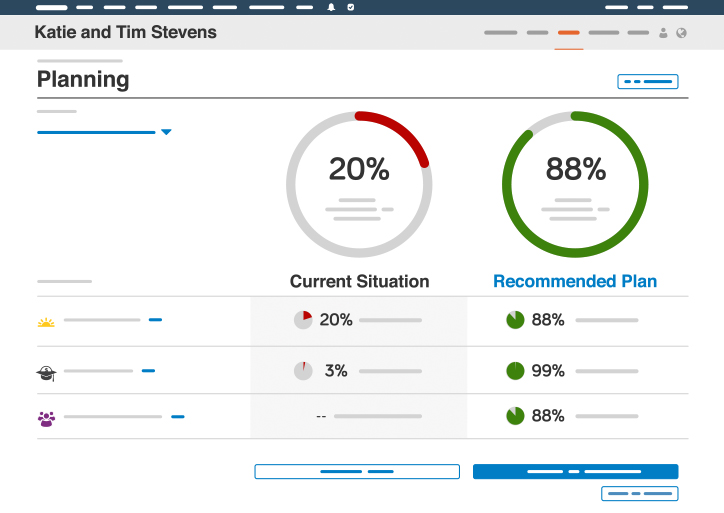Click the notification bell icon
Screen dimensions: 724x513
point(331,7)
